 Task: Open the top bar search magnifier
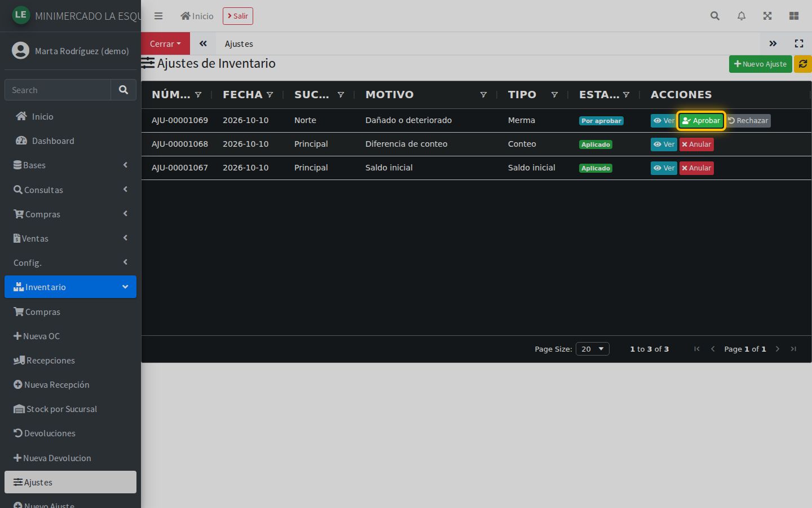715,16
